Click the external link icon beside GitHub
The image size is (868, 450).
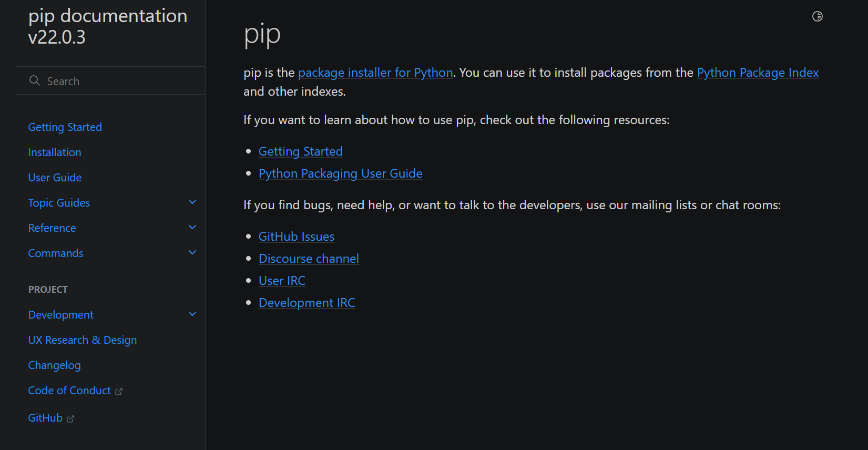tap(70, 418)
